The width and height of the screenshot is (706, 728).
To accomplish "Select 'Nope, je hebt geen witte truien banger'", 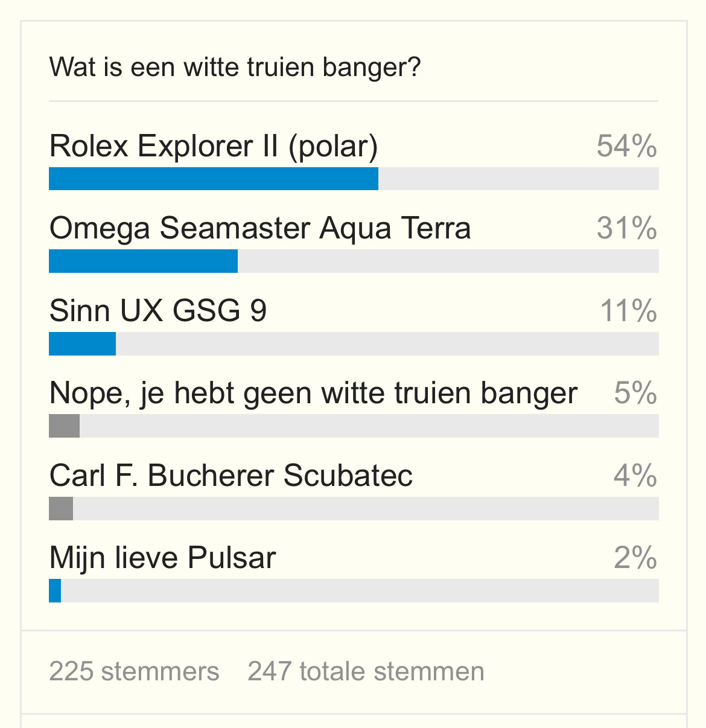I will 314,393.
